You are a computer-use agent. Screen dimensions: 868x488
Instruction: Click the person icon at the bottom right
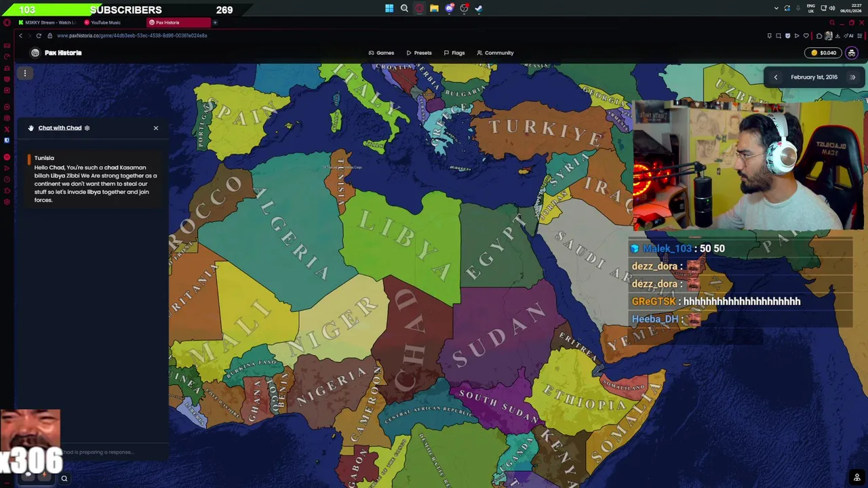pyautogui.click(x=857, y=478)
